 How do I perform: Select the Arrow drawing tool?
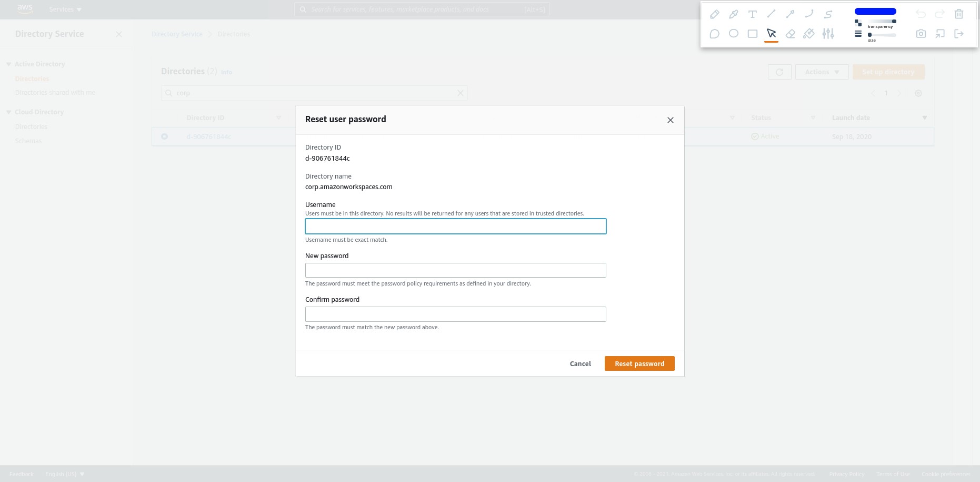click(790, 14)
